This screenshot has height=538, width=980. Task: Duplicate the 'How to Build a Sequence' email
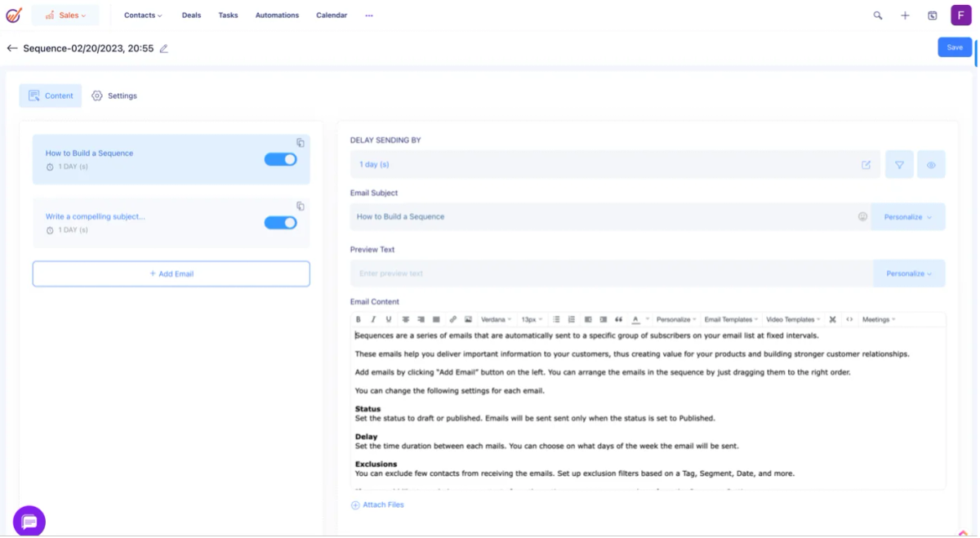(x=301, y=143)
